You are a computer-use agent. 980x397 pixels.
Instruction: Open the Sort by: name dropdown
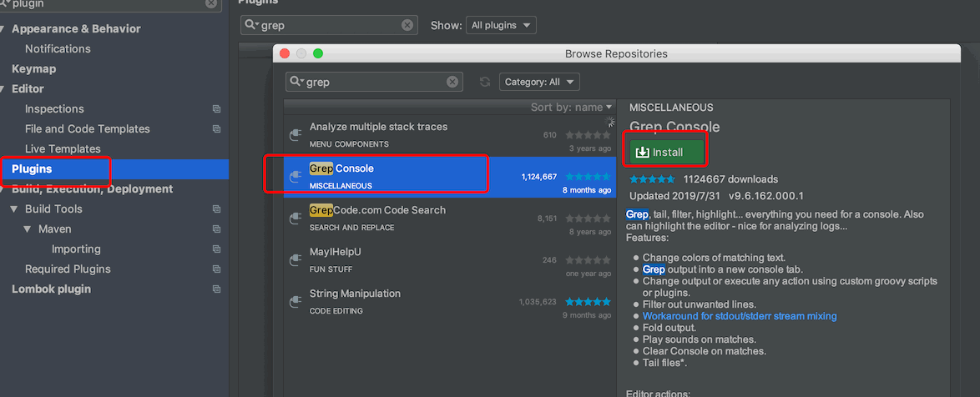(x=571, y=108)
